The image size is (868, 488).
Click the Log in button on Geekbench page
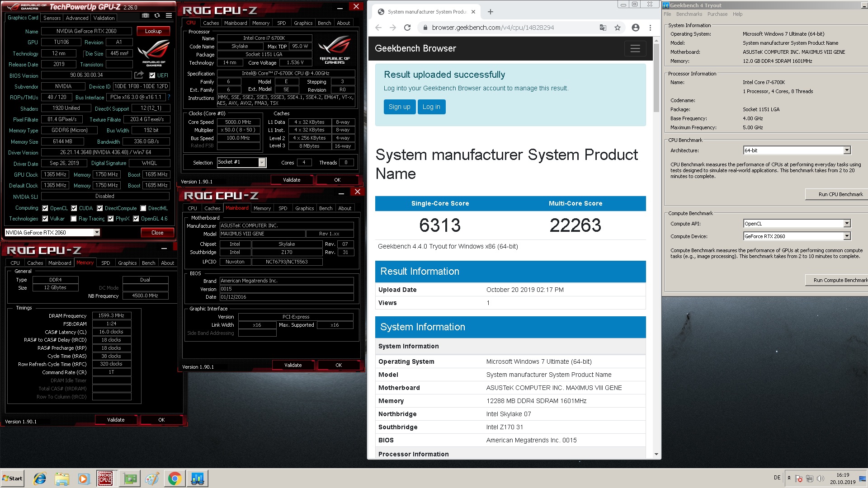431,107
